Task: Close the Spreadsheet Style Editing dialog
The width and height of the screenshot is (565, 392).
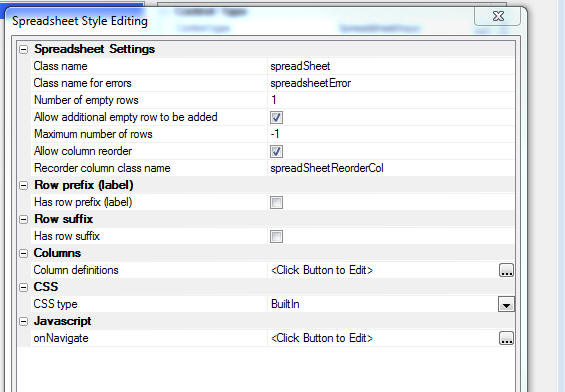Action: point(498,16)
